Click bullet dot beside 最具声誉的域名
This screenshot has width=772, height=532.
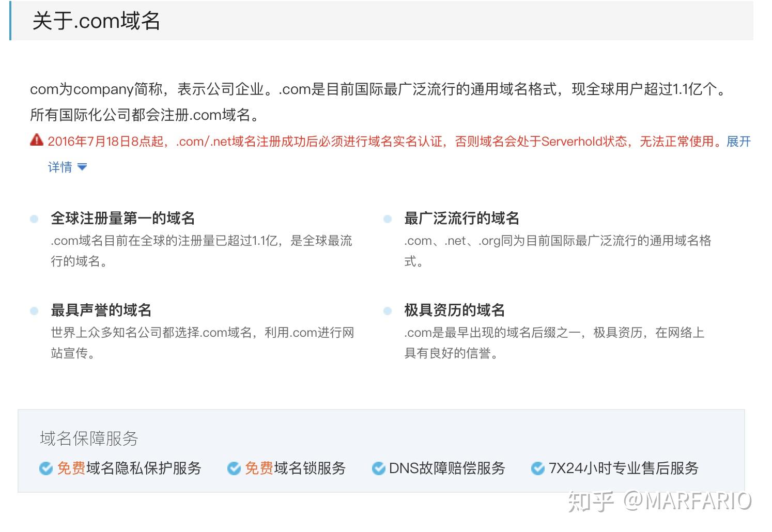34,311
